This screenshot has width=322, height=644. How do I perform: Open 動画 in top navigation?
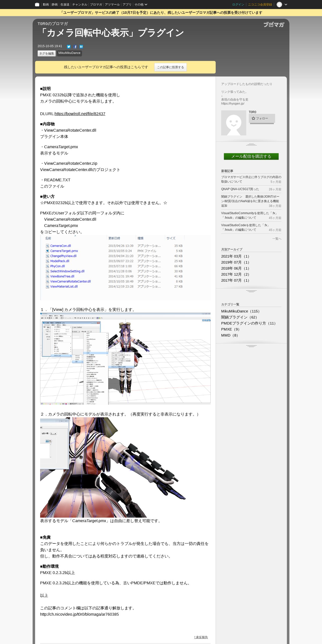point(46,5)
